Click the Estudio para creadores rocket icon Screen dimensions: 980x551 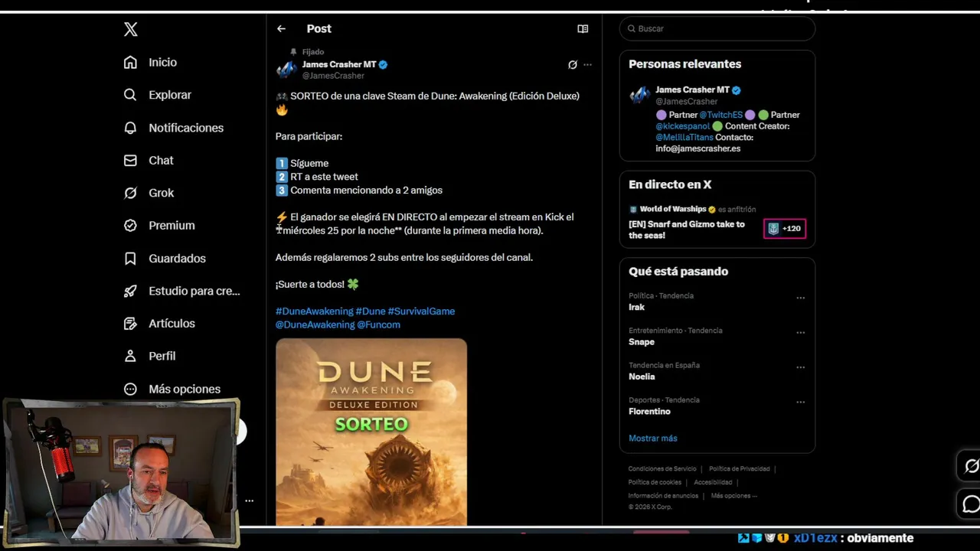[130, 291]
